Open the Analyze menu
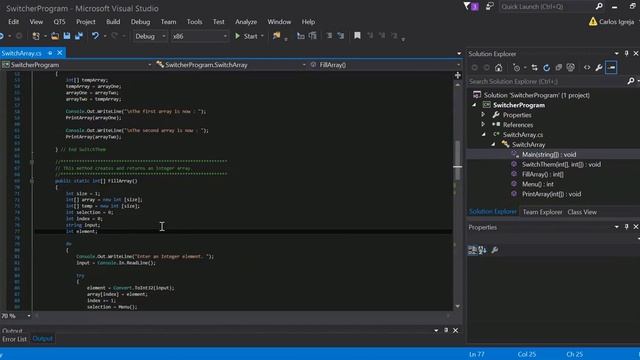640x360 pixels. [x=246, y=22]
